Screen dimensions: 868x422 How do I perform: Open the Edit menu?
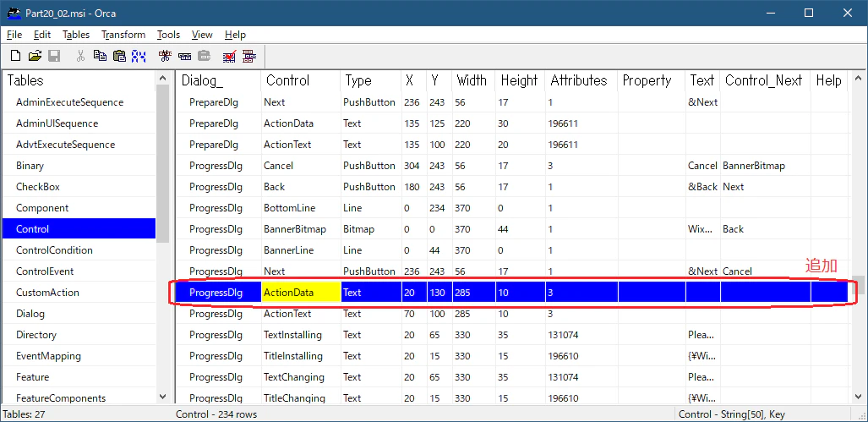click(x=42, y=35)
